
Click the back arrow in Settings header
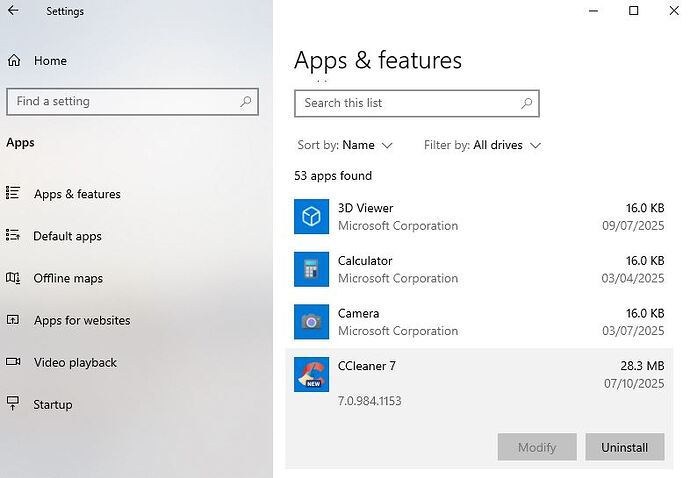(x=14, y=12)
